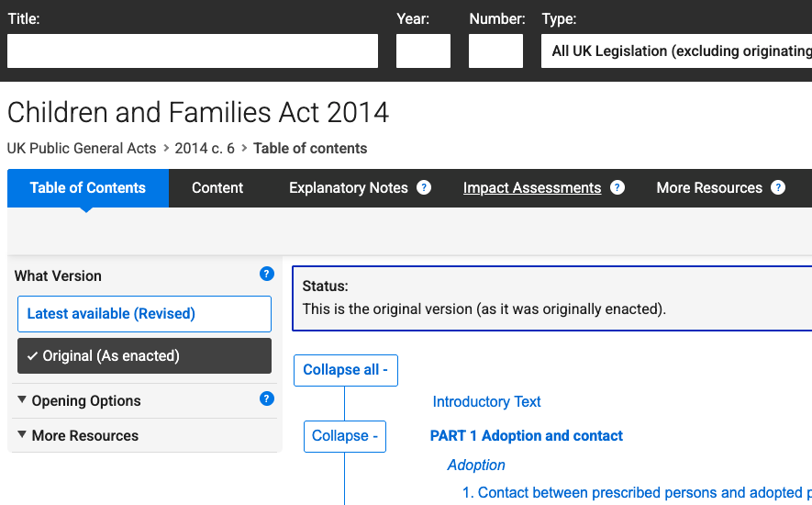This screenshot has height=505, width=812.
Task: Open the Introductory Text link
Action: coord(486,402)
